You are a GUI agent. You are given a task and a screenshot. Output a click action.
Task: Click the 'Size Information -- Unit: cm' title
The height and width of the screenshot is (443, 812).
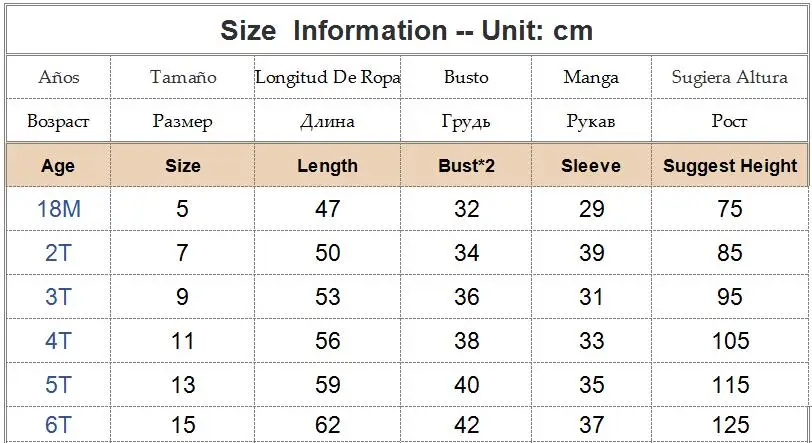407,31
